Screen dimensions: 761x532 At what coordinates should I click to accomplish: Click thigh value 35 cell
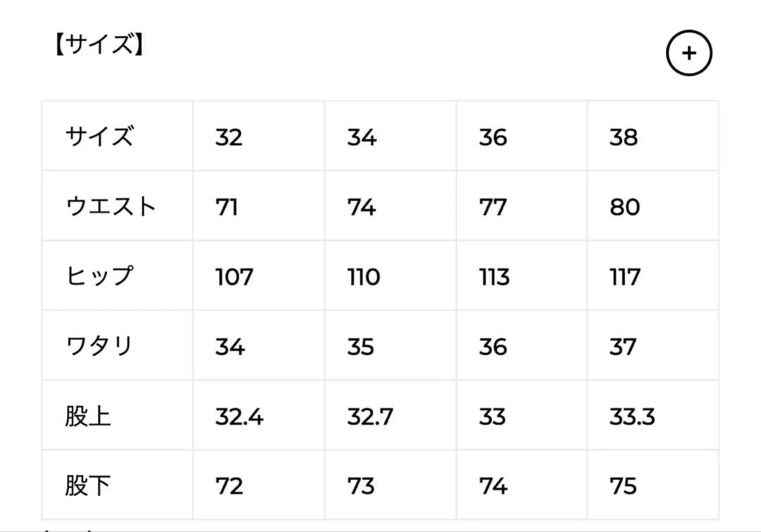(x=361, y=346)
